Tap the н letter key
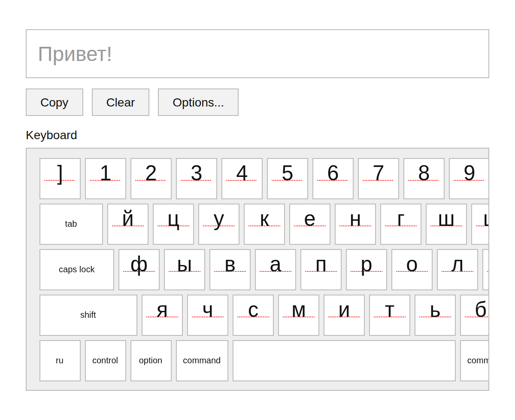The image size is (515, 420). point(355,224)
